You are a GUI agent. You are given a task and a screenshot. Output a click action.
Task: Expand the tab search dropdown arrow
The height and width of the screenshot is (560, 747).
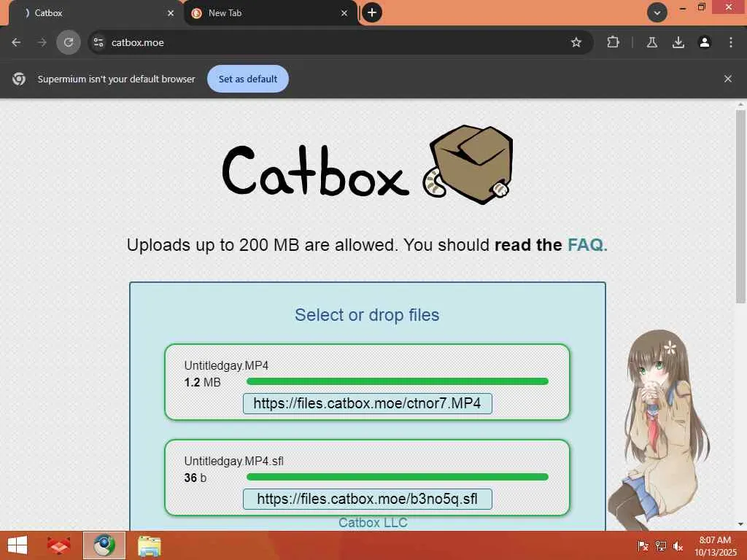[x=657, y=12]
